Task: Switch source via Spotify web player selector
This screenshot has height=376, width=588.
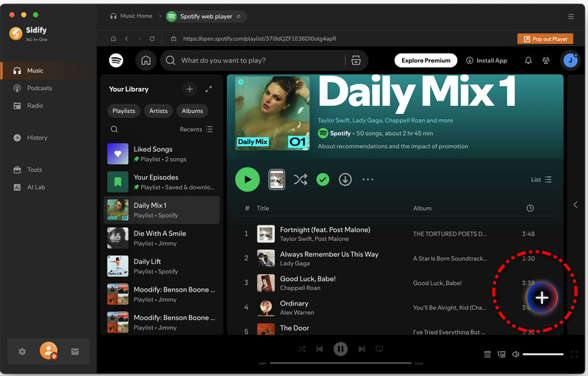Action: point(206,16)
